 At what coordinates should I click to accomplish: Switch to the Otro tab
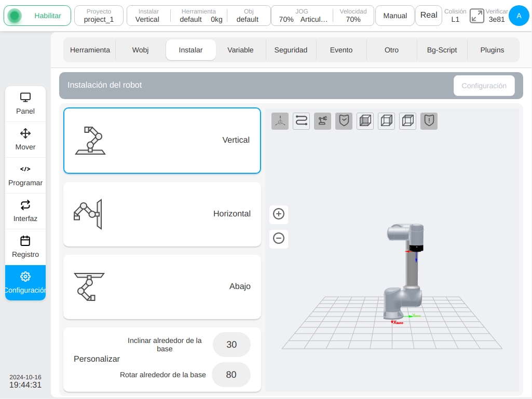click(x=391, y=50)
